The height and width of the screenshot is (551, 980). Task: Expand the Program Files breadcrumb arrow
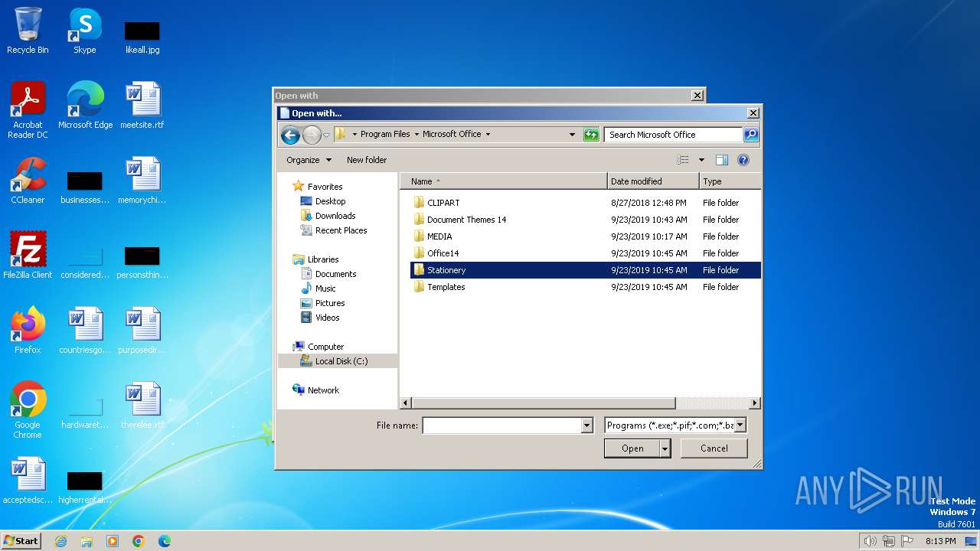pos(416,135)
